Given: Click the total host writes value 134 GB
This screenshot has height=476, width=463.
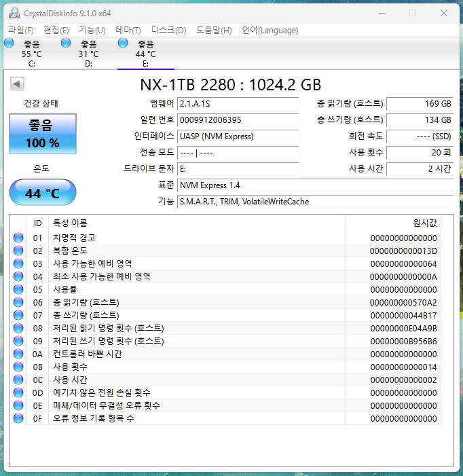Looking at the screenshot, I should point(420,120).
